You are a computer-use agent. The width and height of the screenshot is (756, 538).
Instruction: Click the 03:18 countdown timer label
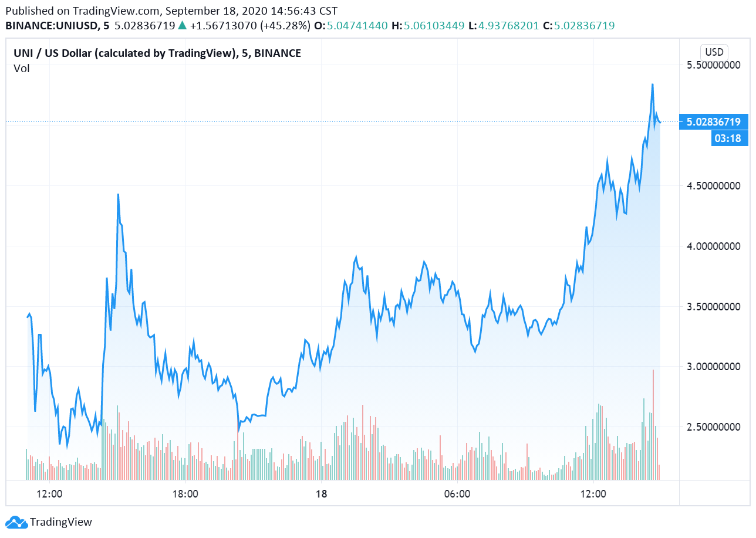[x=726, y=139]
